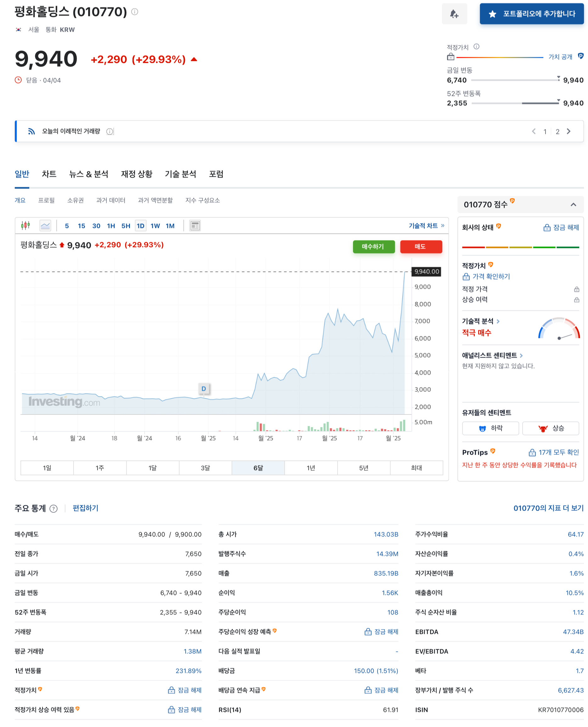Open 지수 구성요소 sub-tab
The image size is (588, 727).
coord(203,200)
